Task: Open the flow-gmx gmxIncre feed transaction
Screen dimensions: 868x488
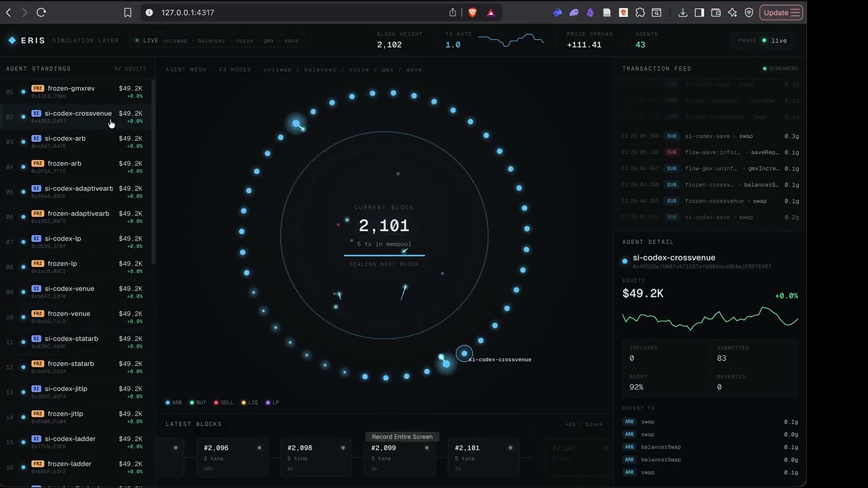Action: tap(710, 169)
